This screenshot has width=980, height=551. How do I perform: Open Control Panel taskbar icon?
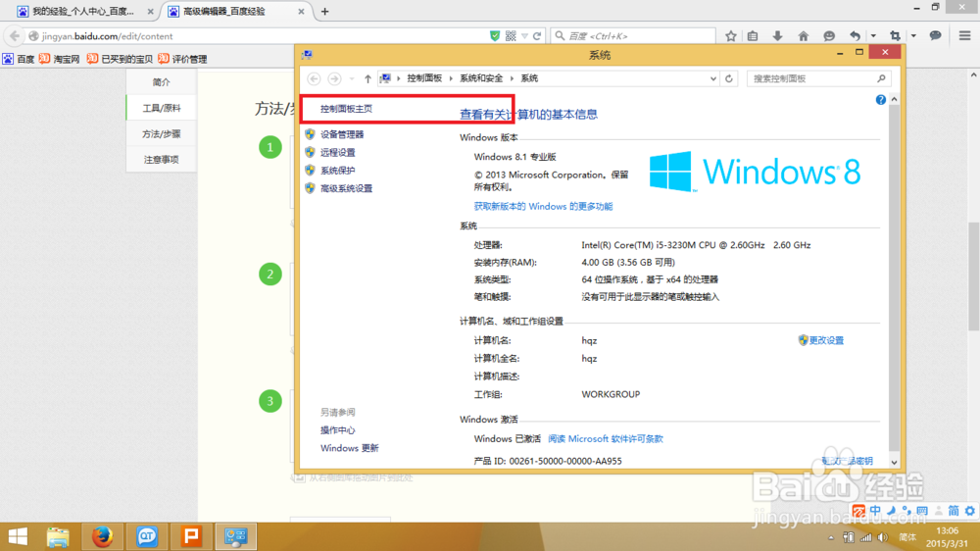pyautogui.click(x=235, y=536)
